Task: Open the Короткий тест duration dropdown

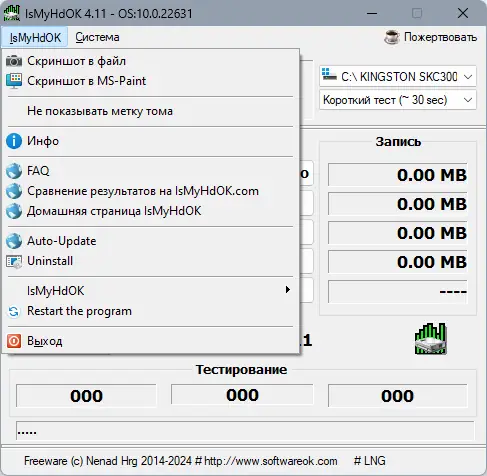Action: (398, 100)
